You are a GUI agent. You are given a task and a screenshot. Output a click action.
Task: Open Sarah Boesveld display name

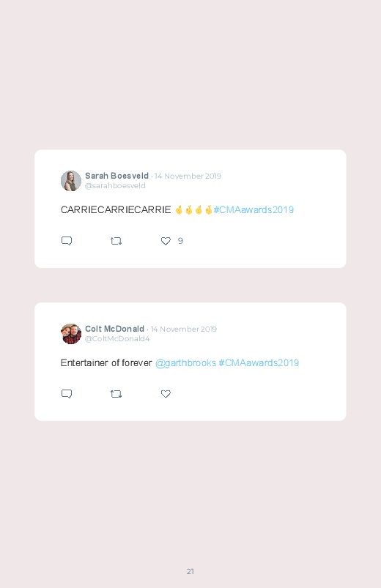tap(116, 176)
